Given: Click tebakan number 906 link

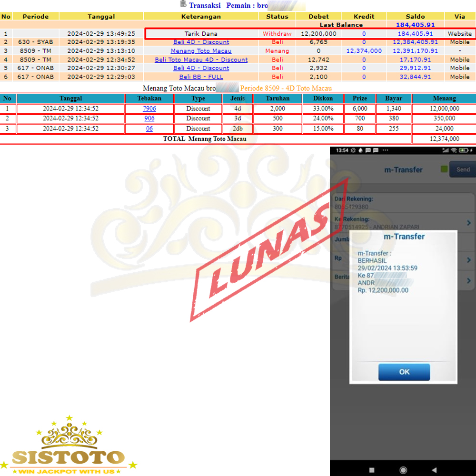Looking at the screenshot, I should (149, 119).
